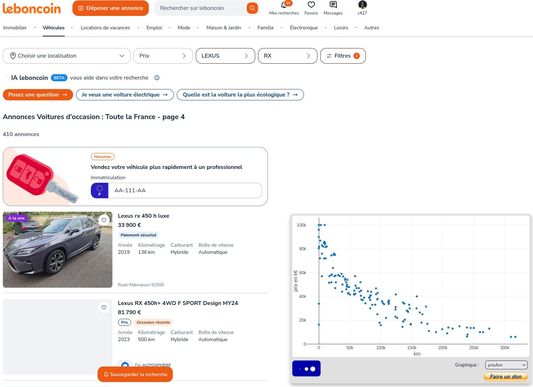This screenshot has width=533, height=387.
Task: Select the Immobilier category menu
Action: (x=15, y=28)
